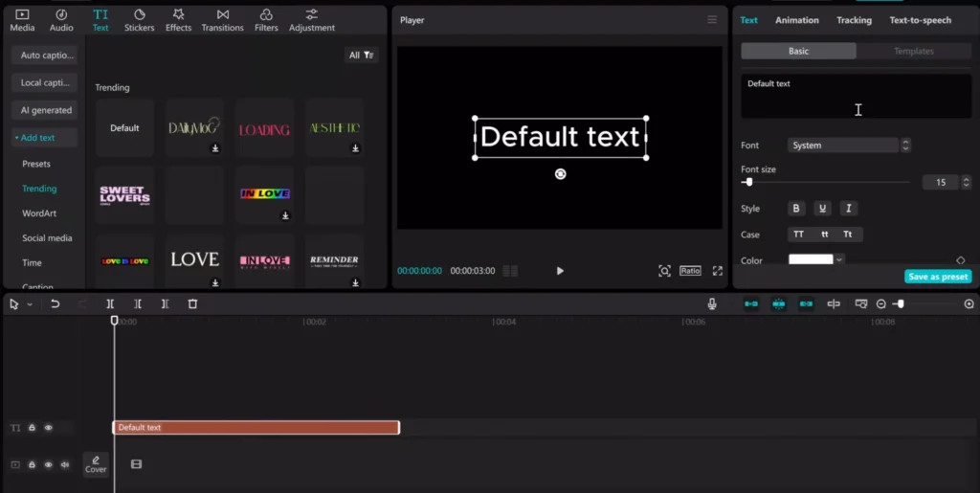Click uppercase TT case button
This screenshot has height=493, width=980.
[798, 235]
